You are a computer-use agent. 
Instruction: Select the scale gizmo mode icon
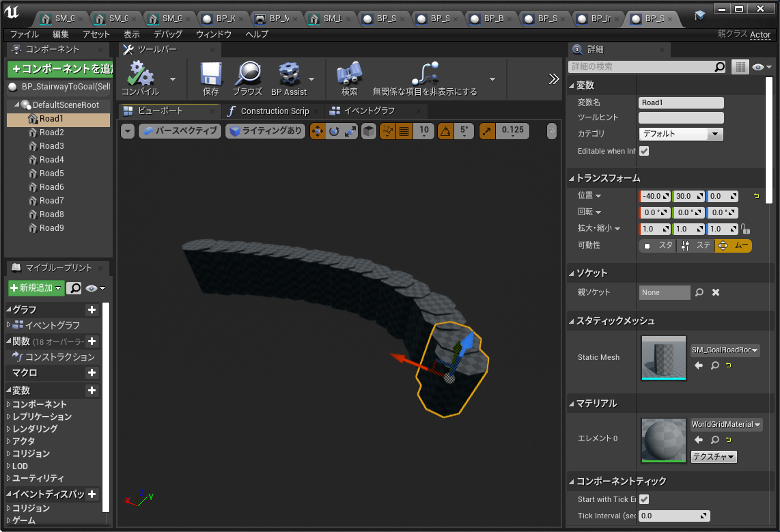click(x=350, y=130)
